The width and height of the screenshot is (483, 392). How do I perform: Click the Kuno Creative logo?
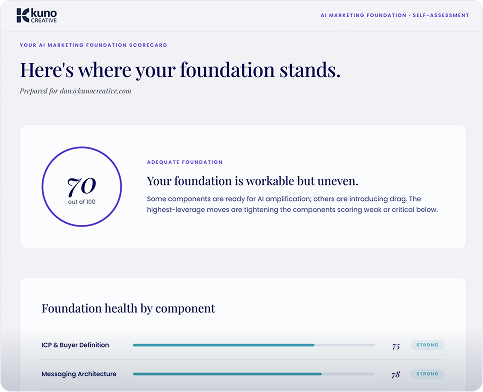[x=37, y=16]
